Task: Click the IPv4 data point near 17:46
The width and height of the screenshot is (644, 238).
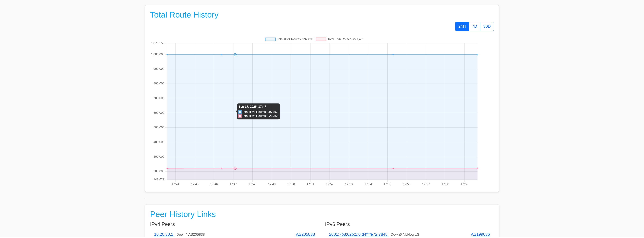Action: pos(221,55)
